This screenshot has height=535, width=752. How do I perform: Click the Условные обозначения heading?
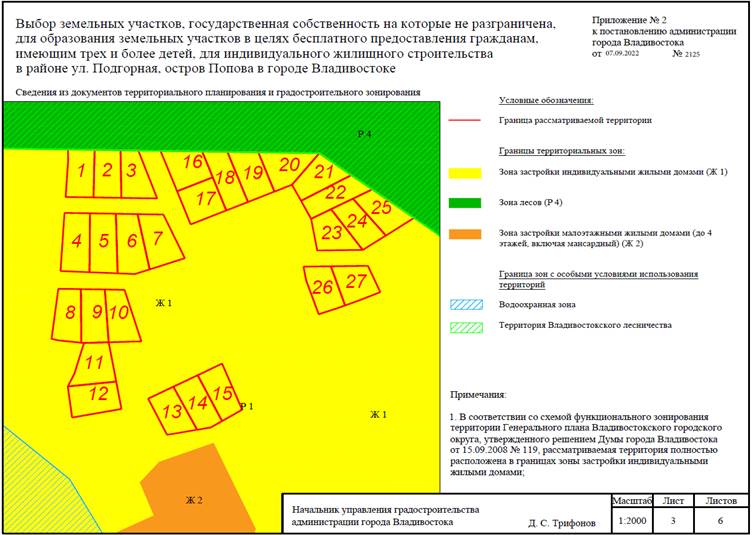pyautogui.click(x=546, y=101)
